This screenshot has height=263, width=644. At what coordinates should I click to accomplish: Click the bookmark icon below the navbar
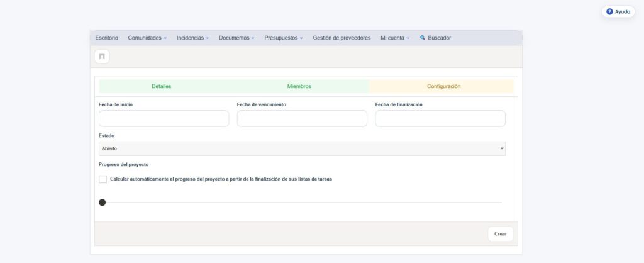point(102,57)
